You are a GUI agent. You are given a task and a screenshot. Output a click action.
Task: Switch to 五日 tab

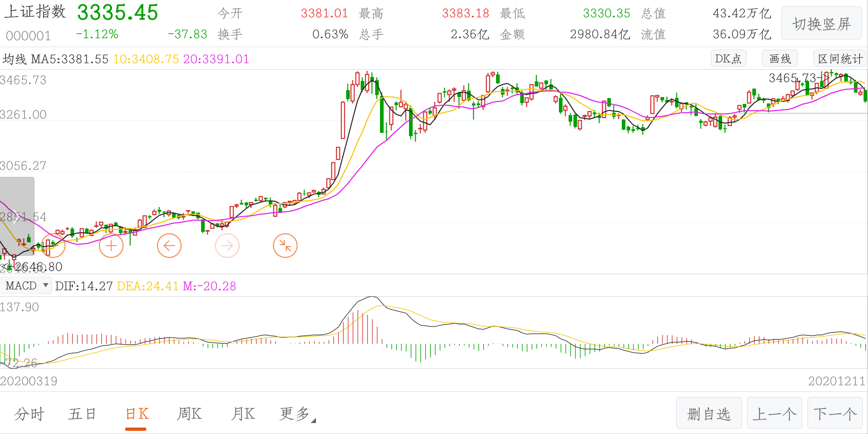coord(82,414)
